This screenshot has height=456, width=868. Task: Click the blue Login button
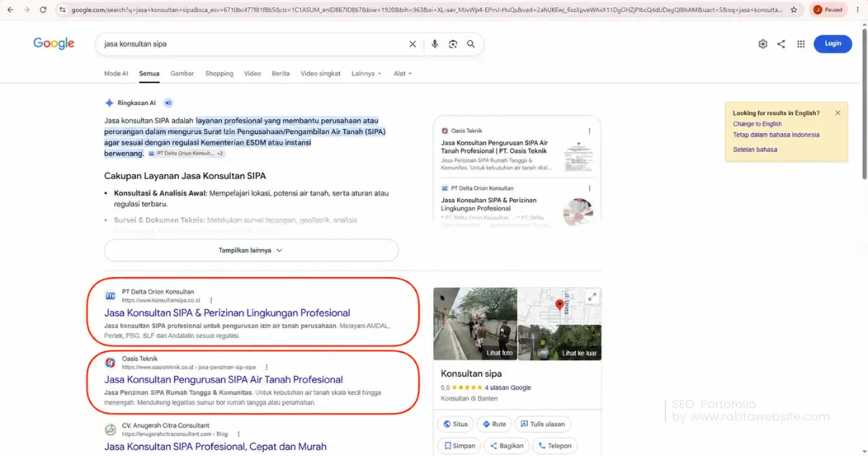pyautogui.click(x=833, y=43)
